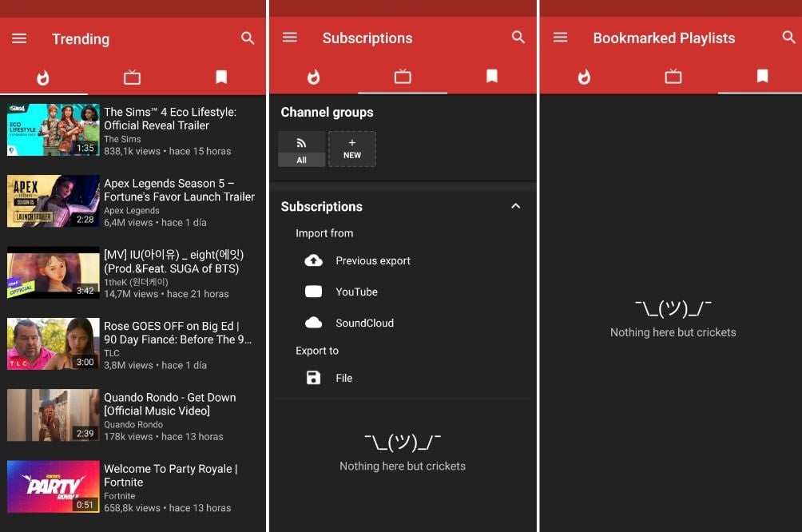This screenshot has width=802, height=532.
Task: Click '14,7M views • hace 21 horas' text
Action: point(166,294)
